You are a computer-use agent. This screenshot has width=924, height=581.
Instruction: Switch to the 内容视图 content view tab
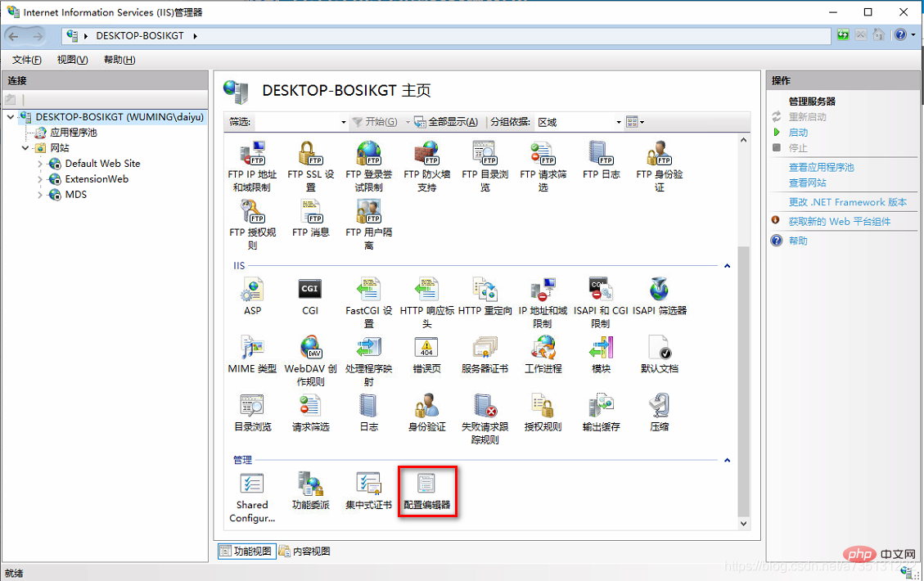tap(304, 551)
